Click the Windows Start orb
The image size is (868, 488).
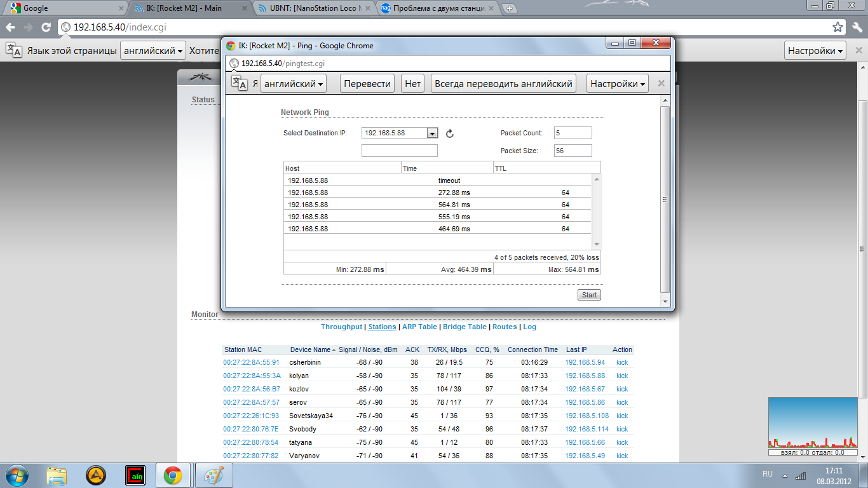17,475
